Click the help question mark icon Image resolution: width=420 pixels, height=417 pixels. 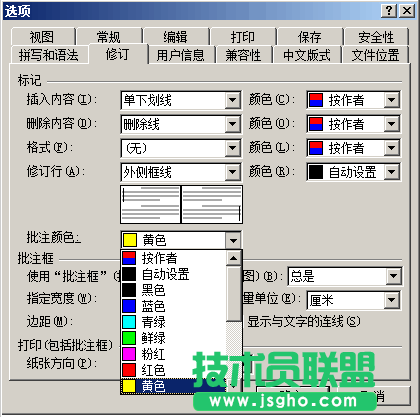pos(389,11)
